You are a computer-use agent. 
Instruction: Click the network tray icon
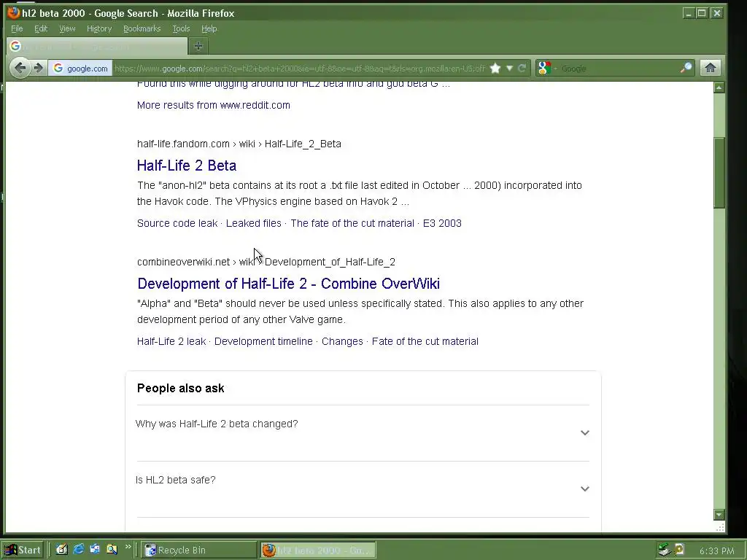click(x=664, y=550)
